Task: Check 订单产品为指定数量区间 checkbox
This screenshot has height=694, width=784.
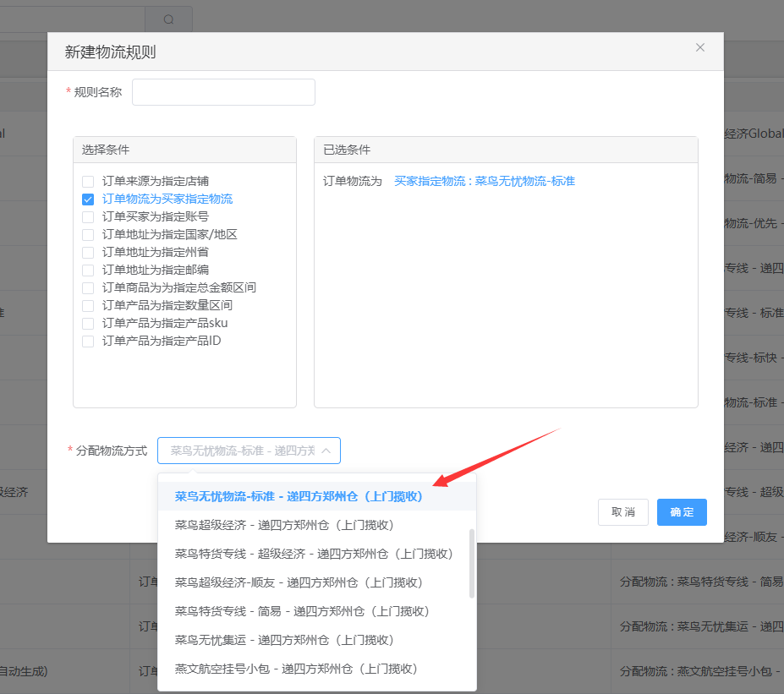Action: (88, 306)
